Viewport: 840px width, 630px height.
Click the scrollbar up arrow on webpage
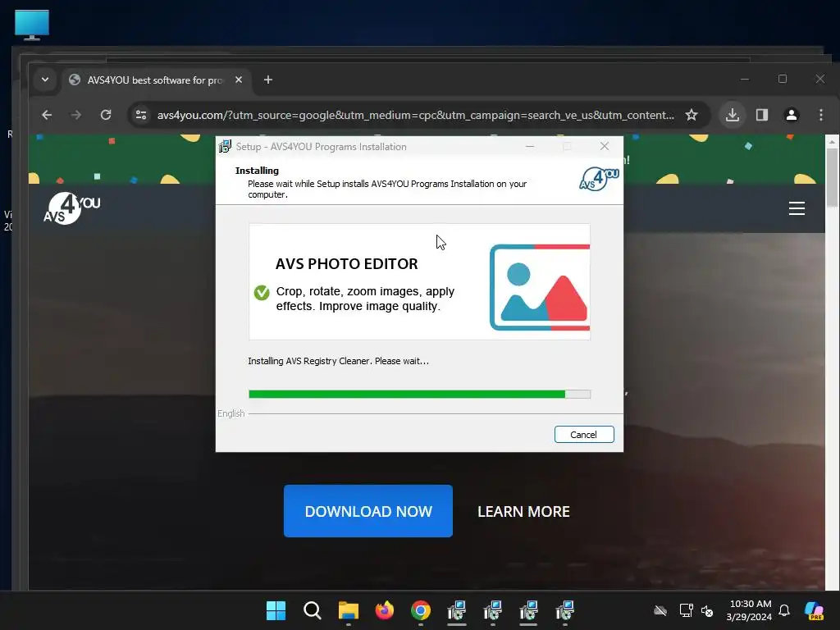832,141
